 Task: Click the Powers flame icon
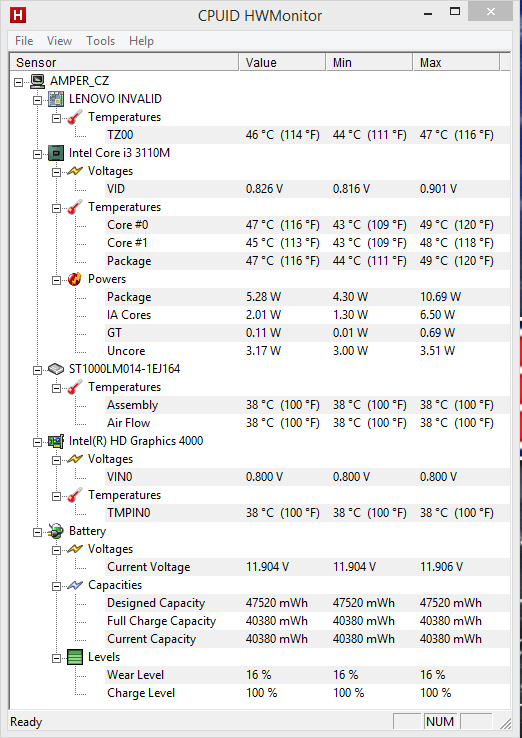click(75, 279)
